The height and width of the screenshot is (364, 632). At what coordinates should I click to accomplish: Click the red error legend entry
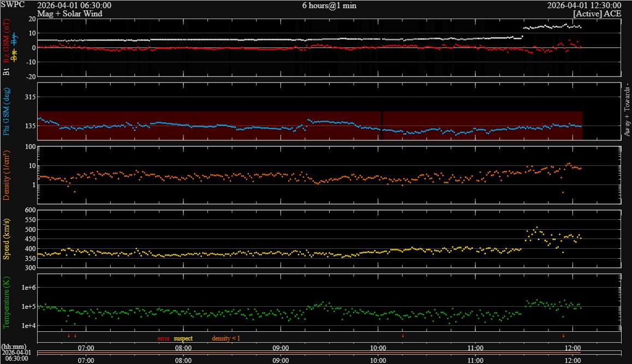[x=164, y=338]
